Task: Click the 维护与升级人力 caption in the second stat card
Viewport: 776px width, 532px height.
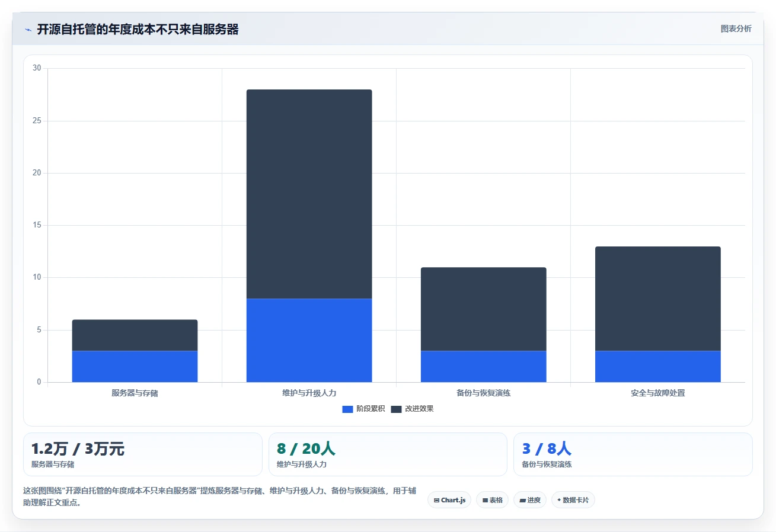Action: (302, 464)
